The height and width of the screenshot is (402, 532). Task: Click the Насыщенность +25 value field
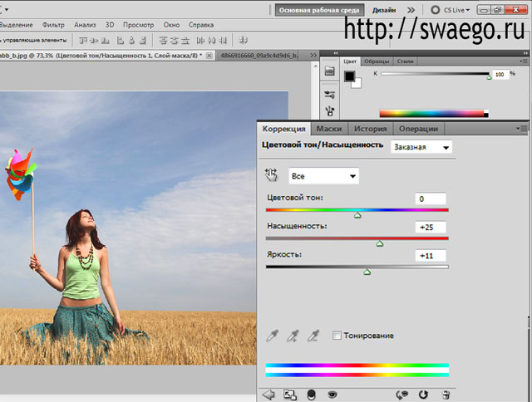[x=431, y=228]
